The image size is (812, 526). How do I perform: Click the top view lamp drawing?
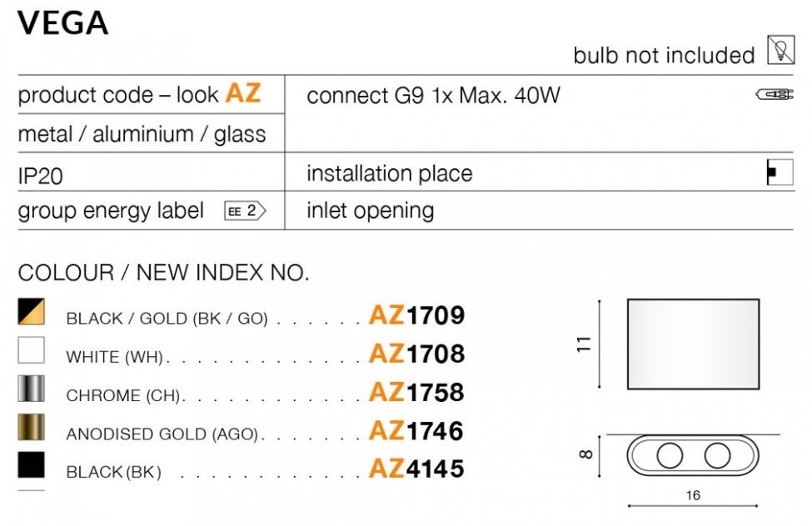pyautogui.click(x=693, y=456)
